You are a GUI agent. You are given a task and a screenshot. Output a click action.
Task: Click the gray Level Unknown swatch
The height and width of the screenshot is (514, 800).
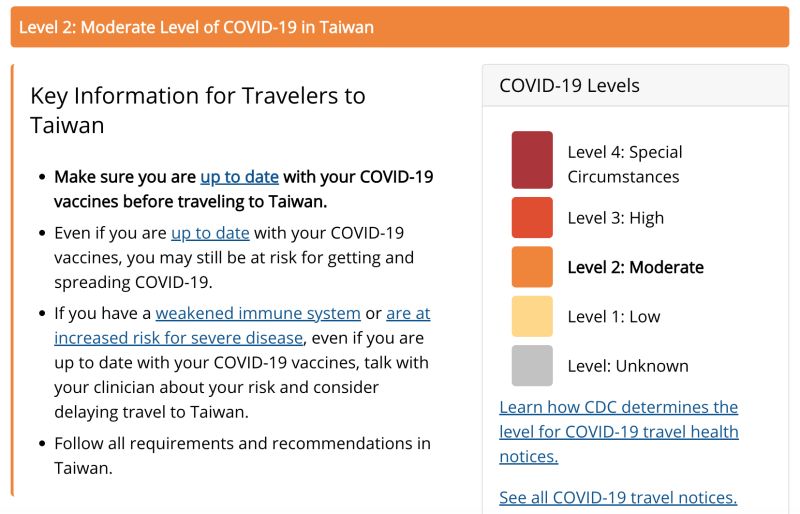532,365
